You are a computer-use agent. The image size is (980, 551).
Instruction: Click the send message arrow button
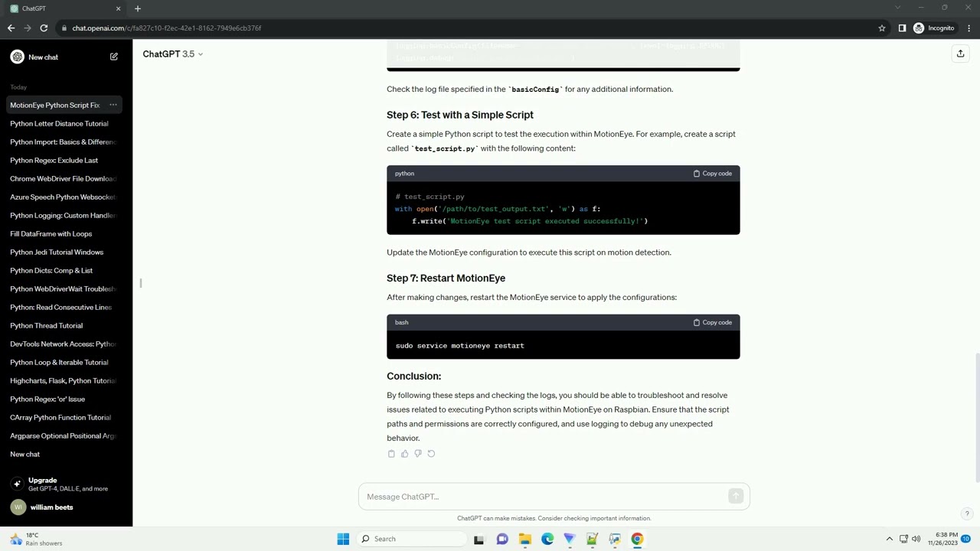point(736,497)
